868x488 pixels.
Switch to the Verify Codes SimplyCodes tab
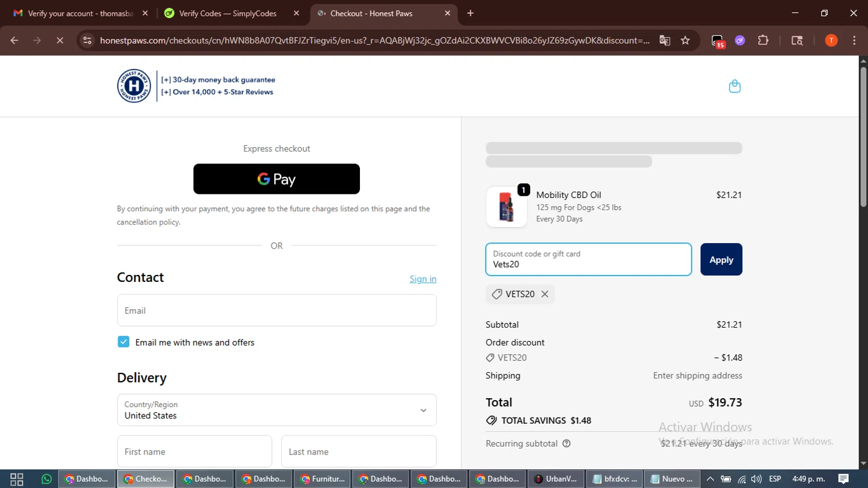pos(227,13)
